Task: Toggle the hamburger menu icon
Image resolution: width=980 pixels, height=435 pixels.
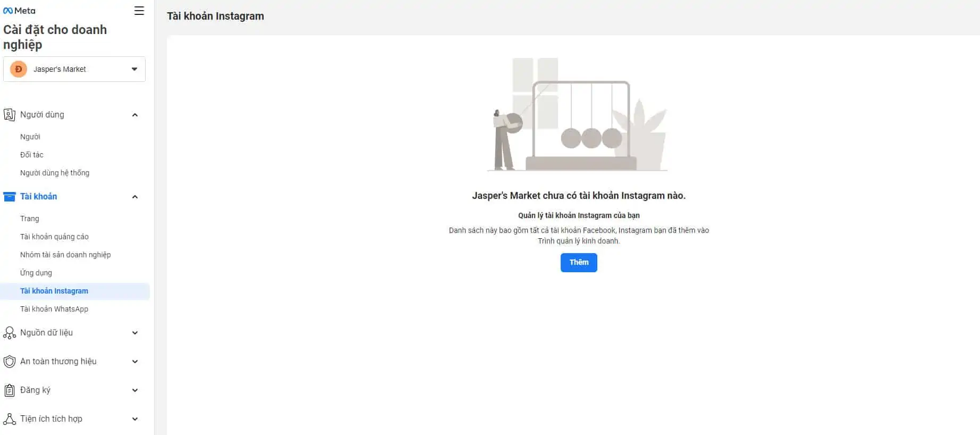Action: 139,11
